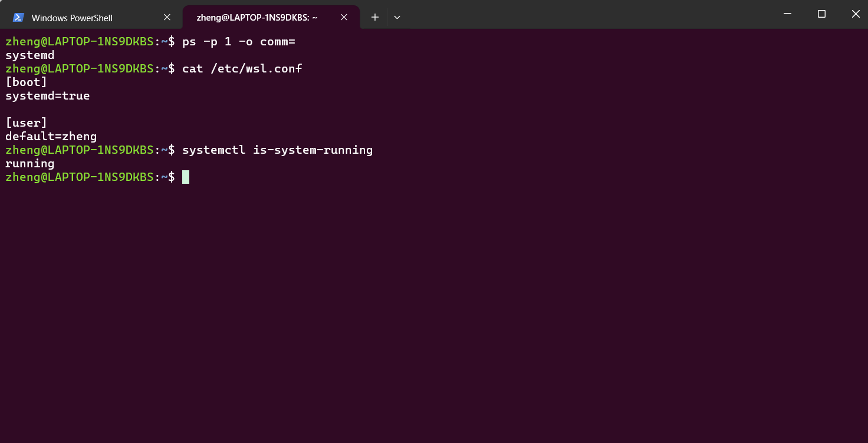Close the Windows PowerShell tab
The width and height of the screenshot is (868, 443).
pyautogui.click(x=167, y=18)
